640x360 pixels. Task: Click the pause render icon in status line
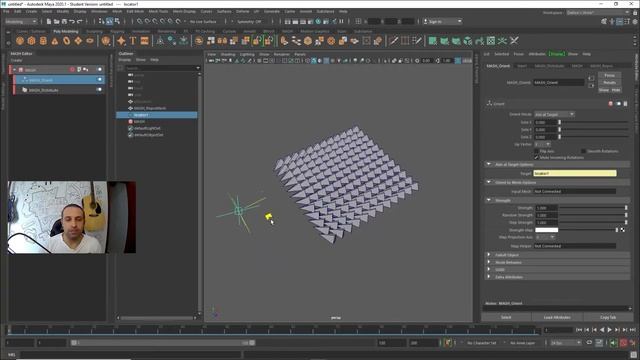(x=341, y=21)
